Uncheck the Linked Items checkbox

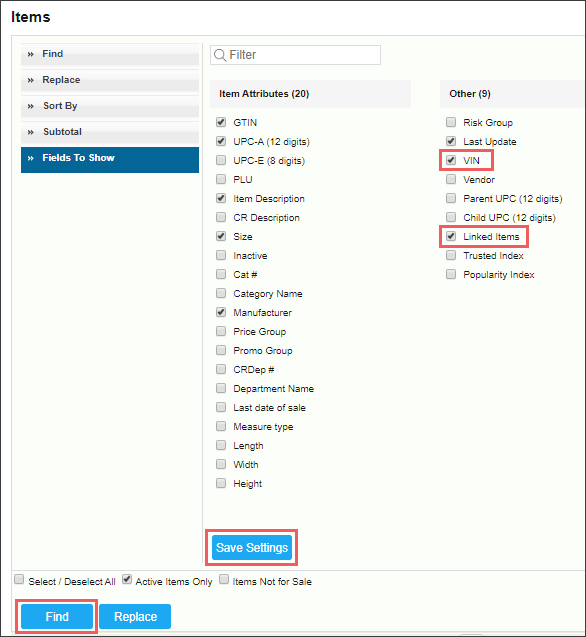(x=451, y=236)
